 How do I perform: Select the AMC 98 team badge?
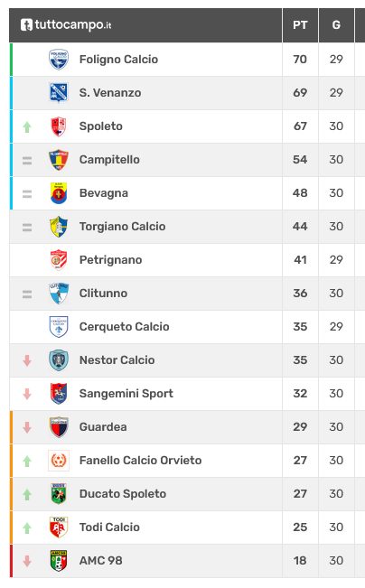(x=59, y=560)
